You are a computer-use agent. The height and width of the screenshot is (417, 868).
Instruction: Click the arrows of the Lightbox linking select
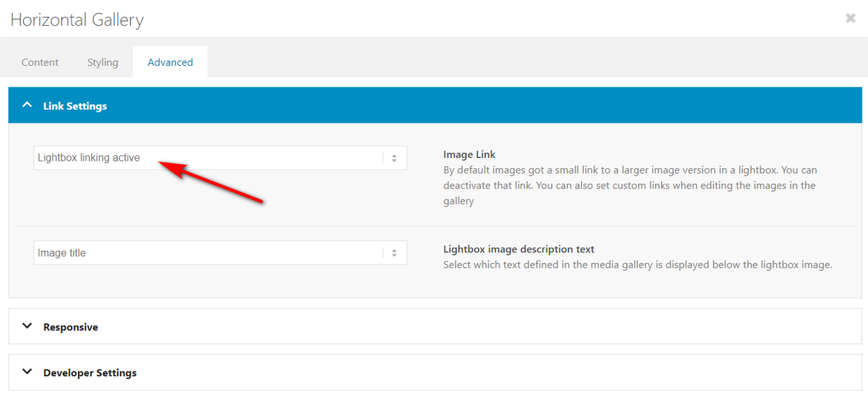point(394,158)
